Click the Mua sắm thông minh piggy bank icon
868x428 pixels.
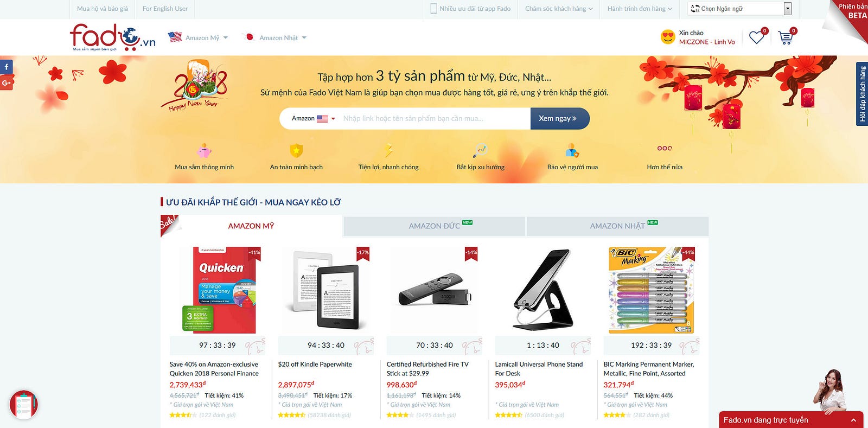pyautogui.click(x=204, y=150)
